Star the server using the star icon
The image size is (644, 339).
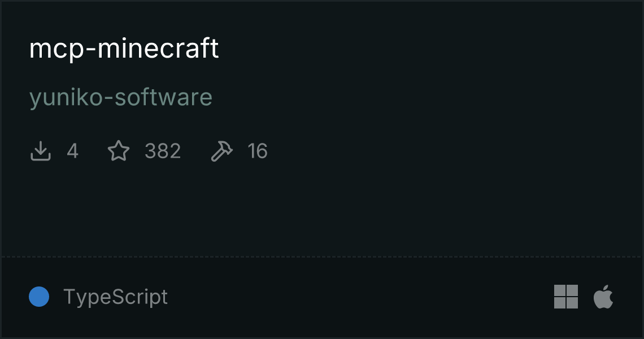point(119,151)
